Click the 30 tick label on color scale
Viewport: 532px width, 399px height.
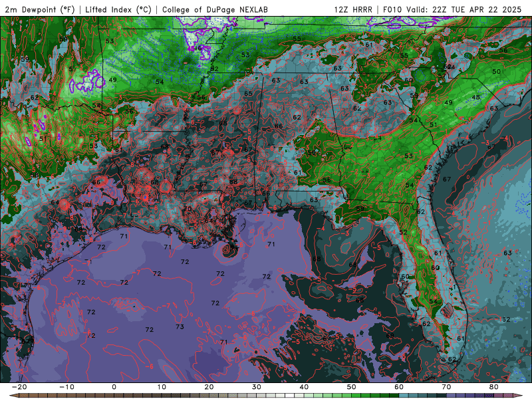point(257,387)
